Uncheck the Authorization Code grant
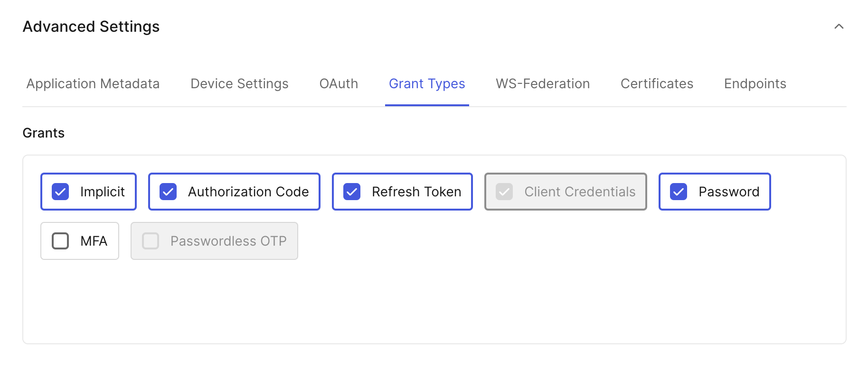 [167, 192]
